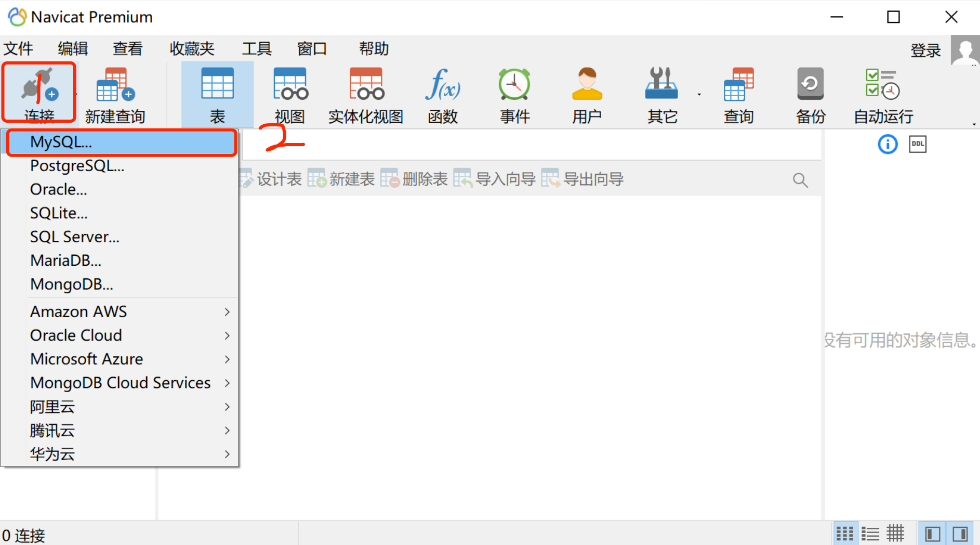The image size is (980, 545).
Task: Click the empty objects tab bar field
Action: [x=531, y=145]
